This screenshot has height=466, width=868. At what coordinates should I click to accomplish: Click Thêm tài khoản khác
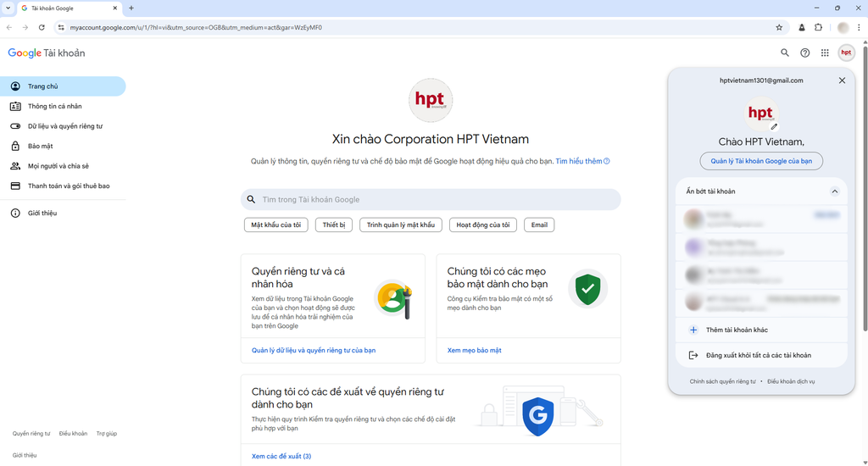761,330
